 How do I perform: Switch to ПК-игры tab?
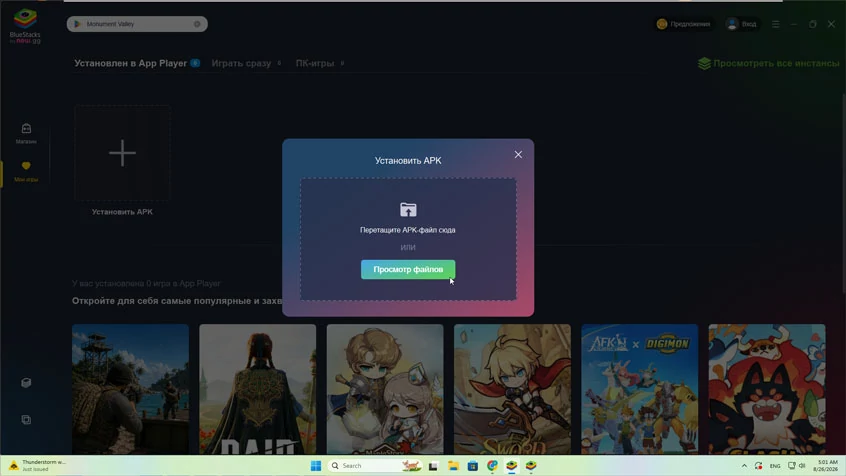315,63
